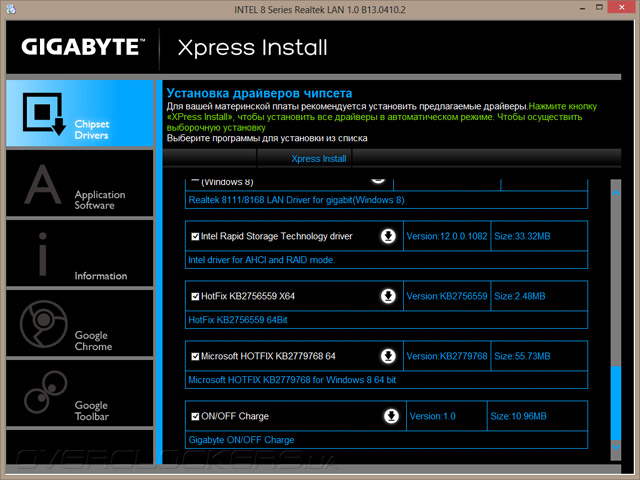Click the gray scrollbar track above thumb

616,282
